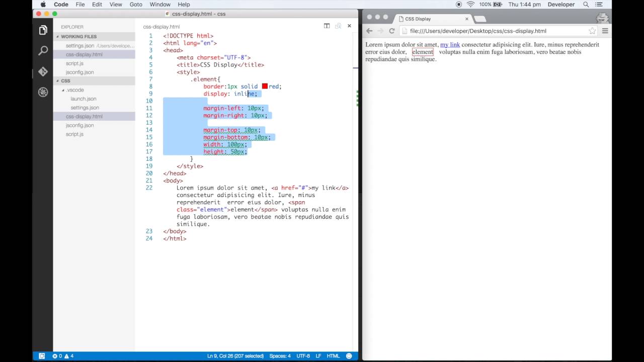This screenshot has height=362, width=644.
Task: Click the incognito icon in Chrome window
Action: (603, 18)
